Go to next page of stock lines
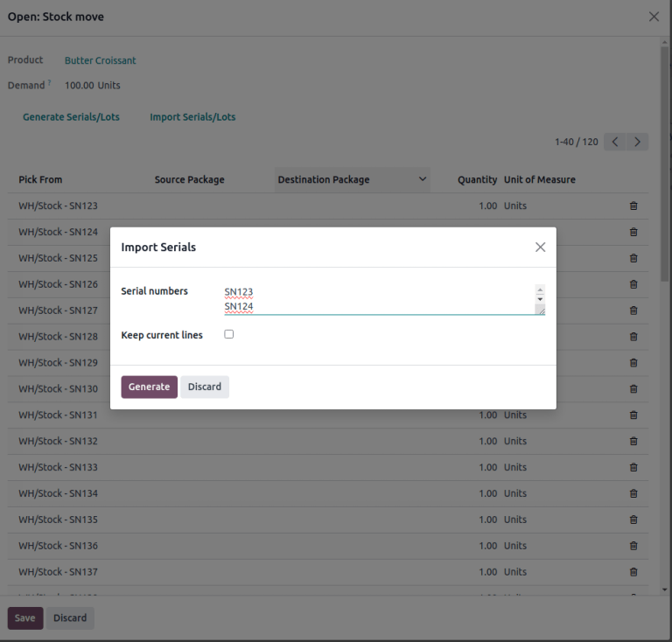This screenshot has width=672, height=642. click(639, 142)
